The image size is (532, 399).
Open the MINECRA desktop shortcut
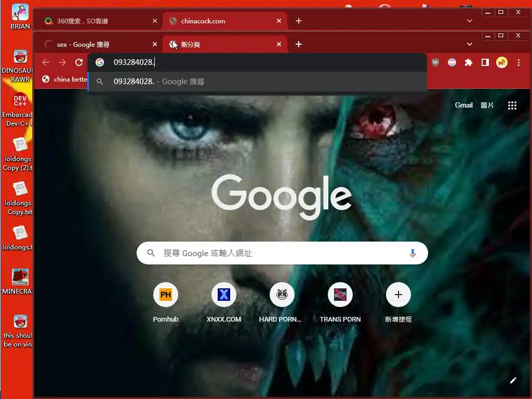coord(18,281)
